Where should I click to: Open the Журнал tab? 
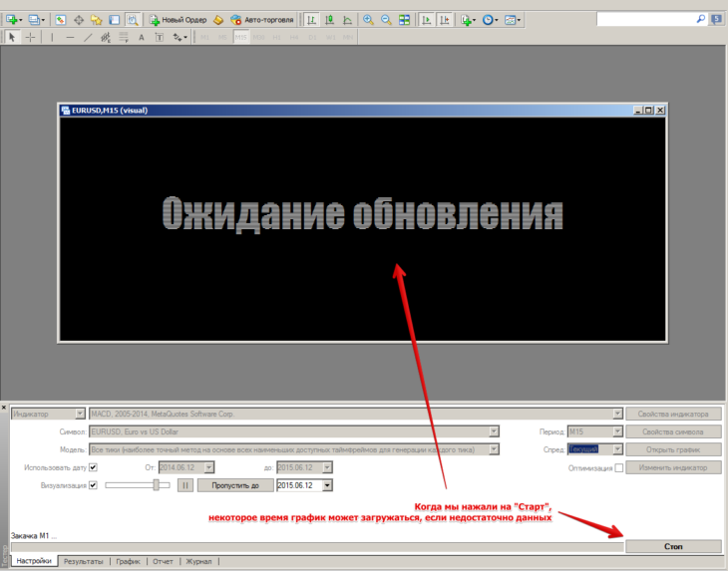pos(198,562)
